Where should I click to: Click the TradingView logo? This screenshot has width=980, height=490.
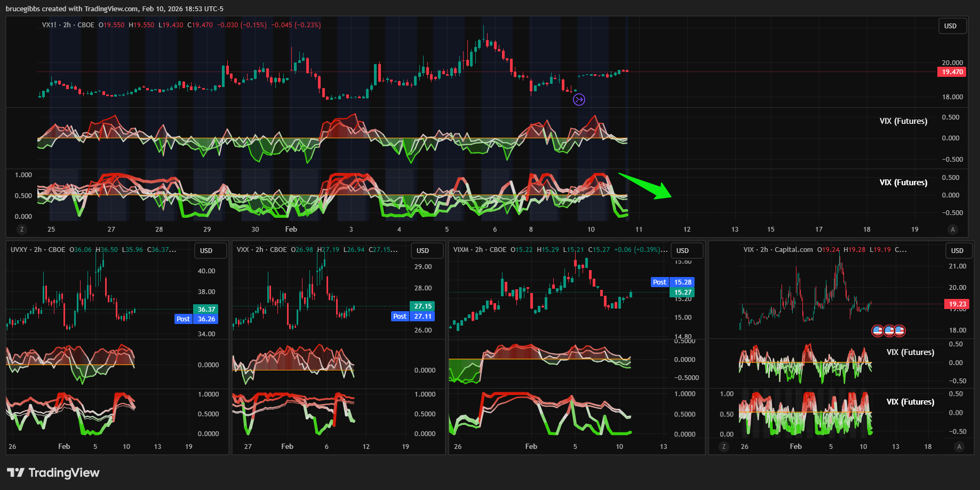click(x=53, y=472)
